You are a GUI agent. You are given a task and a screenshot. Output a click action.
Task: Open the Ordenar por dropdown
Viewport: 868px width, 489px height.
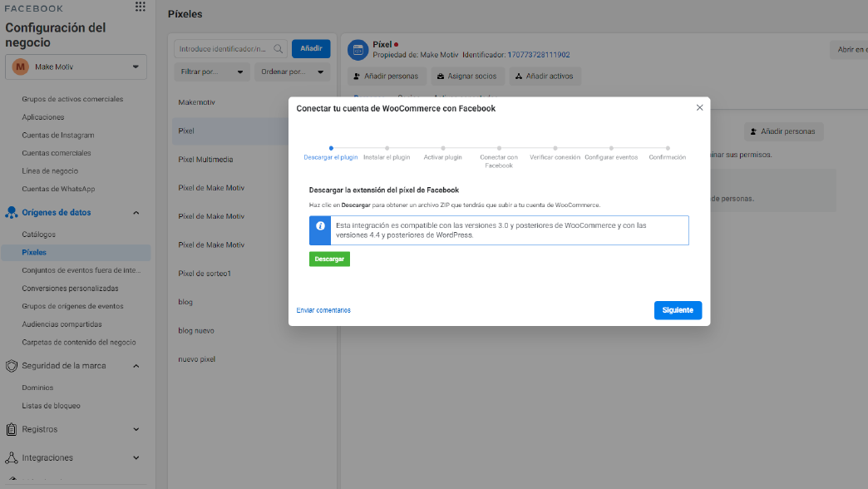coord(292,72)
